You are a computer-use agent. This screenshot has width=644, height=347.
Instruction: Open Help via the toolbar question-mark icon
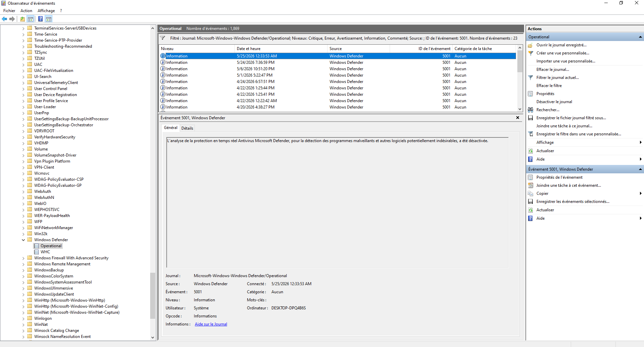pyautogui.click(x=40, y=19)
